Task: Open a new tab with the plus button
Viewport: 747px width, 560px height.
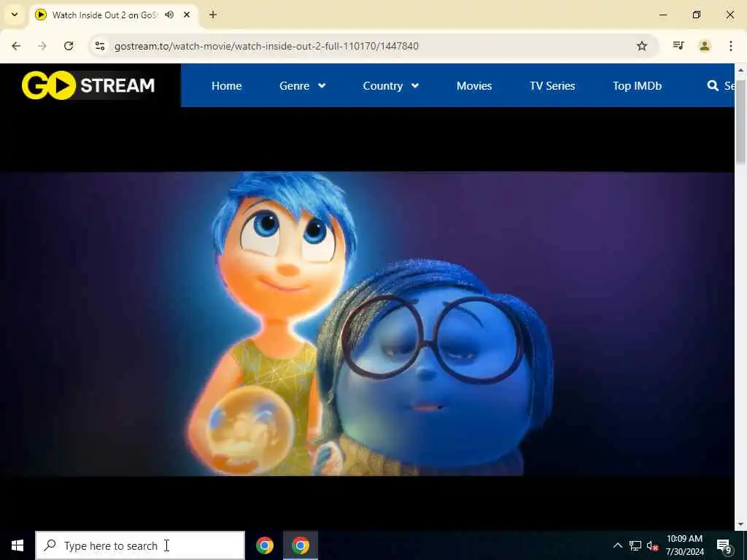Action: click(x=213, y=15)
